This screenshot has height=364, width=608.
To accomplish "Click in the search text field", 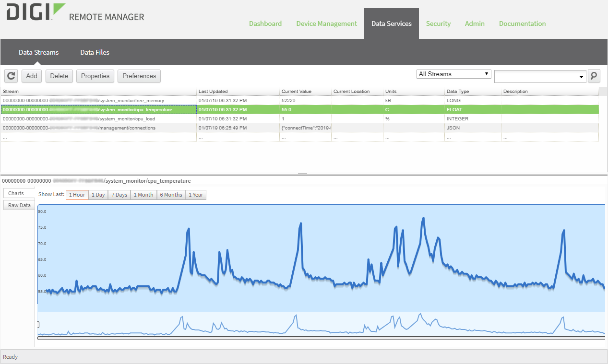I will tap(536, 76).
